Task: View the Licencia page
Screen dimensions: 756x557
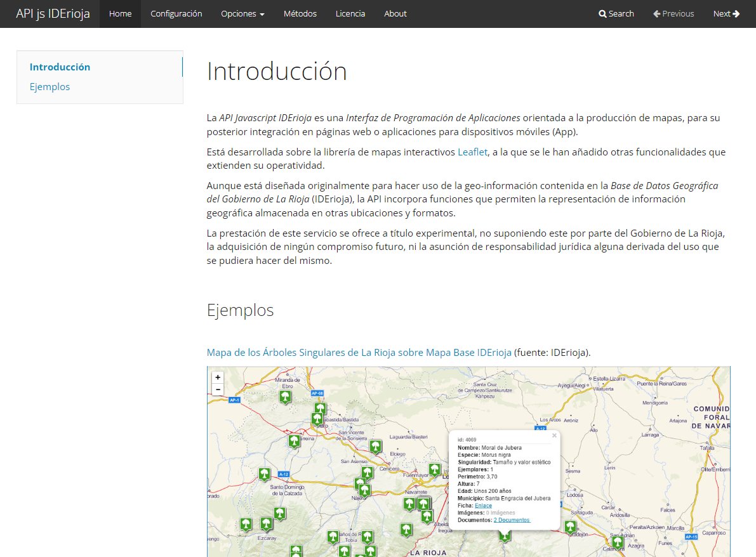Action: pos(350,13)
